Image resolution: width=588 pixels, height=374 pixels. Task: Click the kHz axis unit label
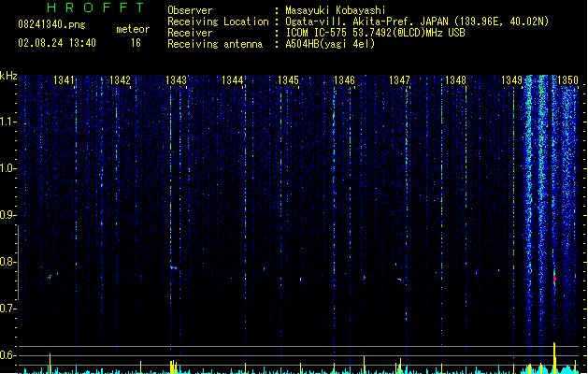pyautogui.click(x=8, y=76)
